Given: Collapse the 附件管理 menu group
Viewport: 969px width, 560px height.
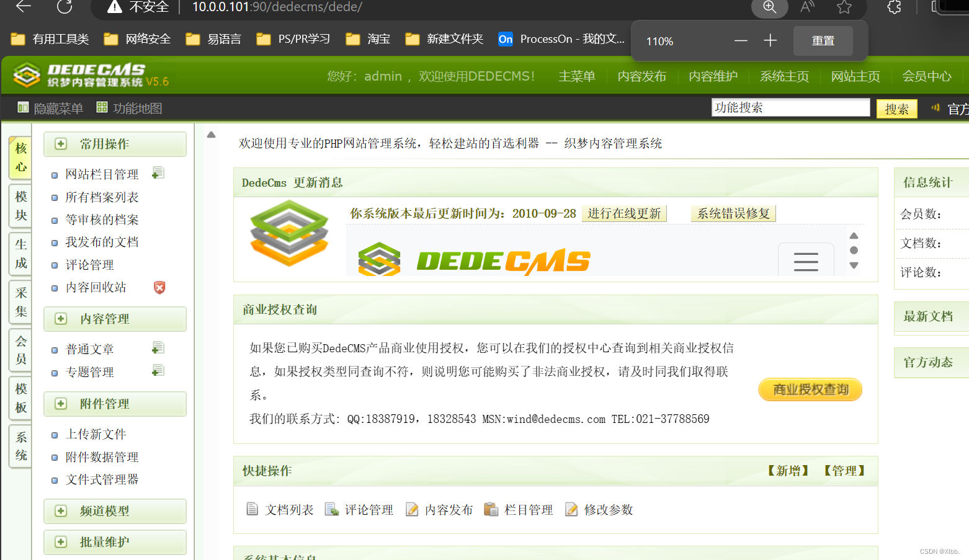Looking at the screenshot, I should click(115, 404).
